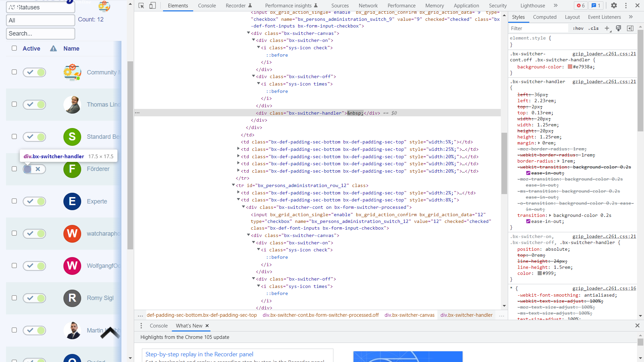Click the new style rule plus icon
This screenshot has width=644, height=362.
(607, 28)
